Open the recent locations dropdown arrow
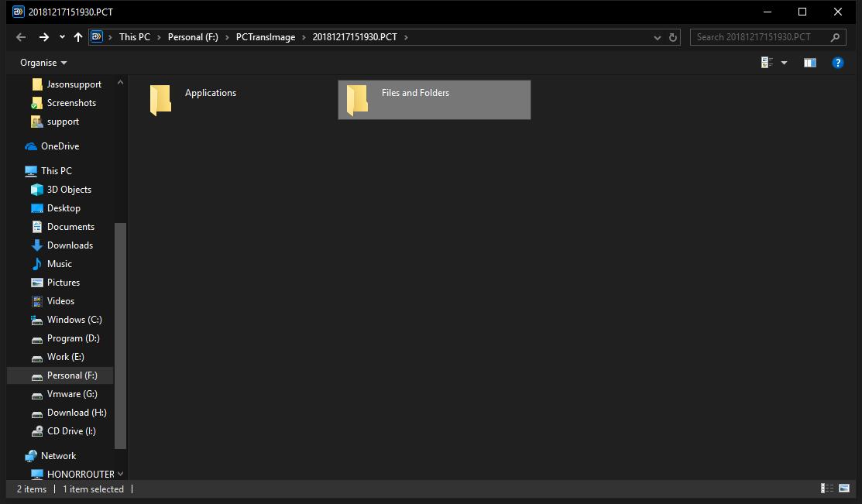The height and width of the screenshot is (504, 862). coord(62,37)
